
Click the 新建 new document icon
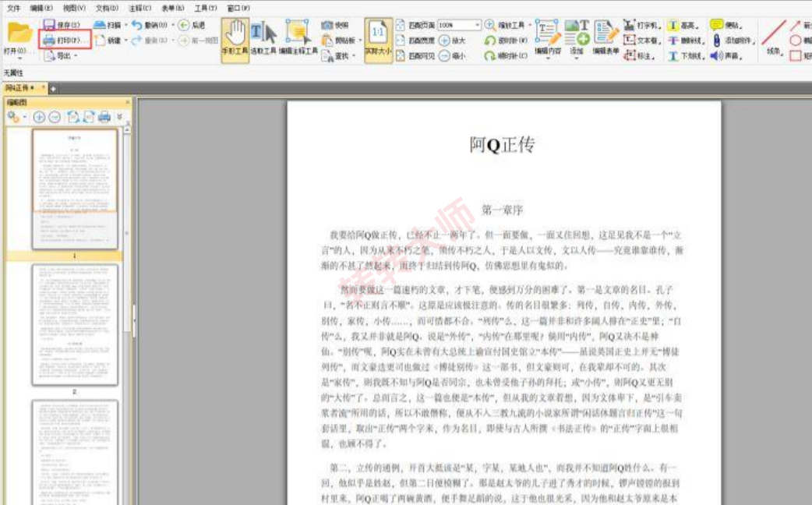pos(100,40)
